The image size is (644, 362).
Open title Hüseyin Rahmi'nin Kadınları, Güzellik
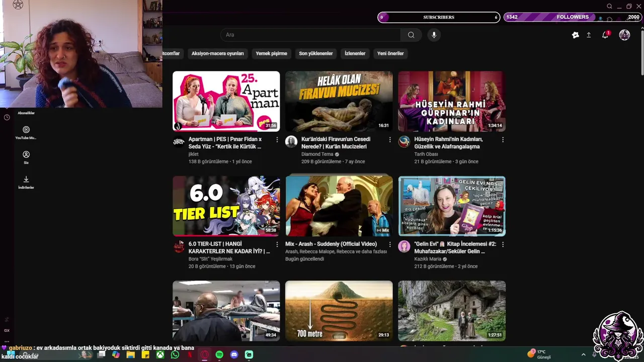448,143
